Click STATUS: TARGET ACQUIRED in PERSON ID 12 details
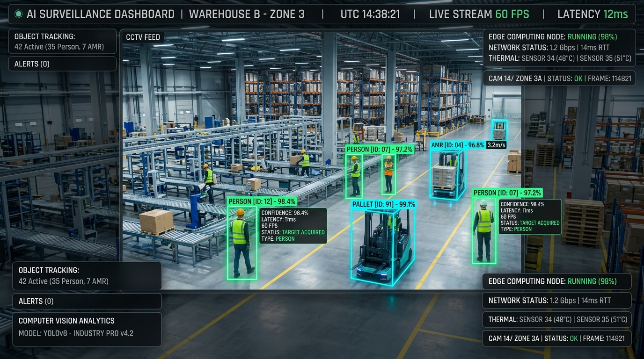 click(x=293, y=232)
